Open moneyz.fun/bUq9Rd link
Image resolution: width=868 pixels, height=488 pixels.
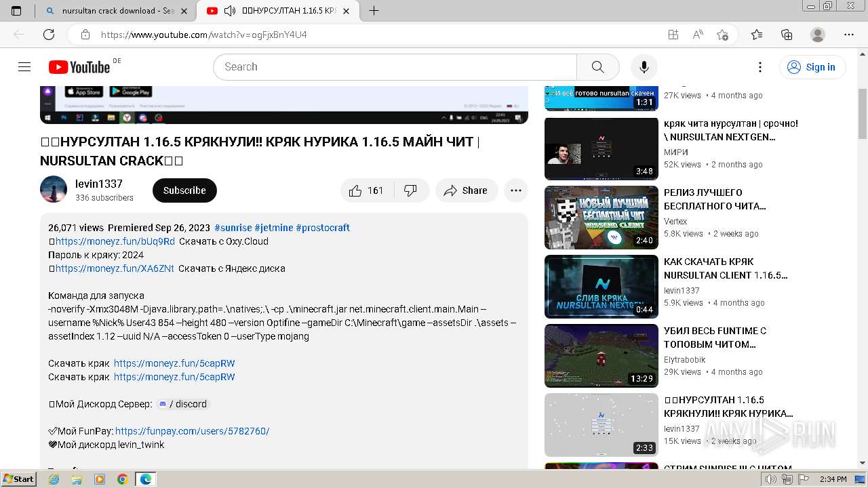[x=115, y=241]
